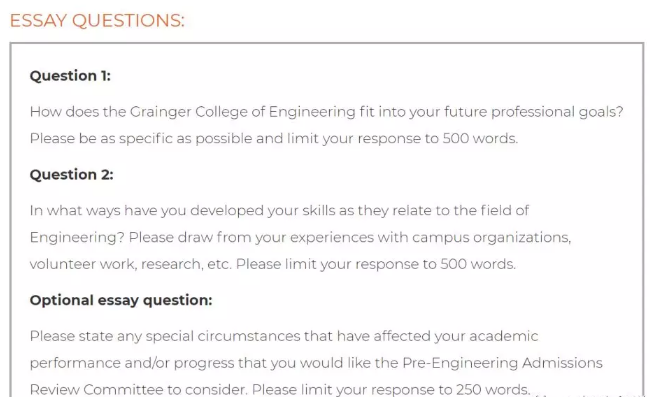Click the ESSAY QUESTIONS heading
This screenshot has height=397, width=650.
tap(97, 21)
